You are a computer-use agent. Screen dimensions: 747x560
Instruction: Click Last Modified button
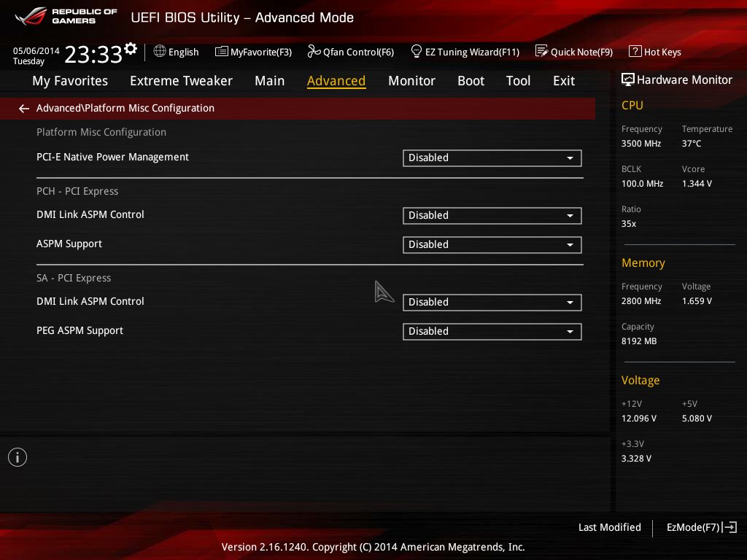point(609,527)
